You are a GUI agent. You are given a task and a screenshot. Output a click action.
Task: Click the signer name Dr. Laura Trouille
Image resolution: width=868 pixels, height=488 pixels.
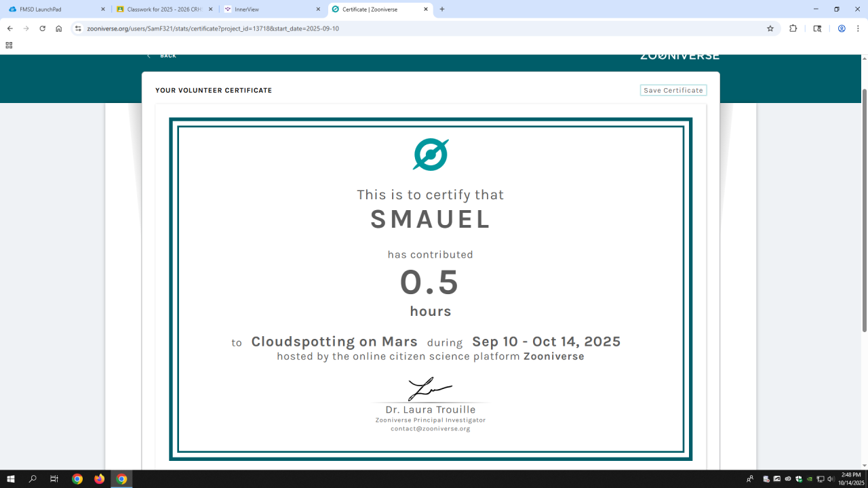(x=431, y=409)
